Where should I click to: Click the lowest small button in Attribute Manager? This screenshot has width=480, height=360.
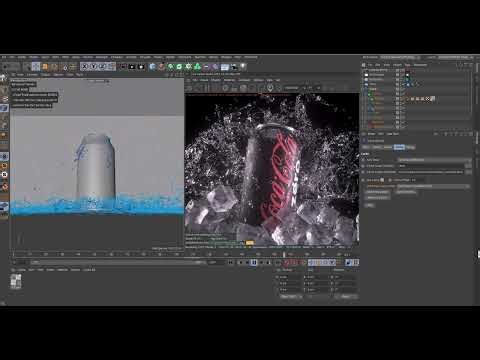coord(370,205)
